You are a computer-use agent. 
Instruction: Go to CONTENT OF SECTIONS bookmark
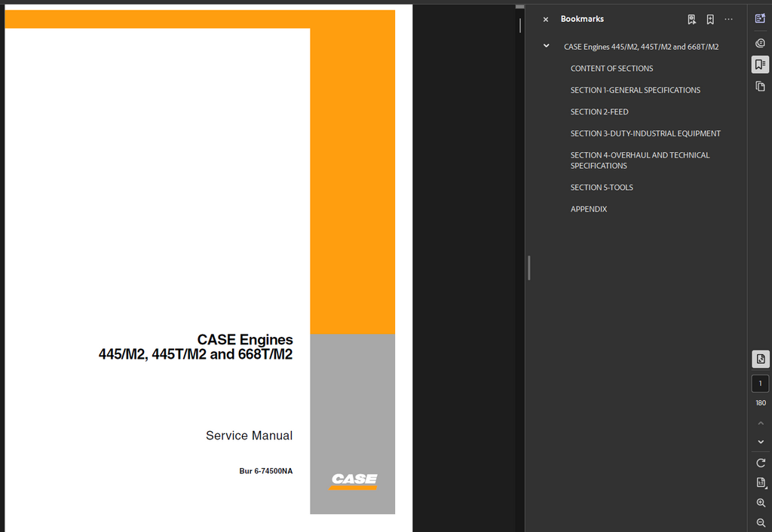pos(611,69)
